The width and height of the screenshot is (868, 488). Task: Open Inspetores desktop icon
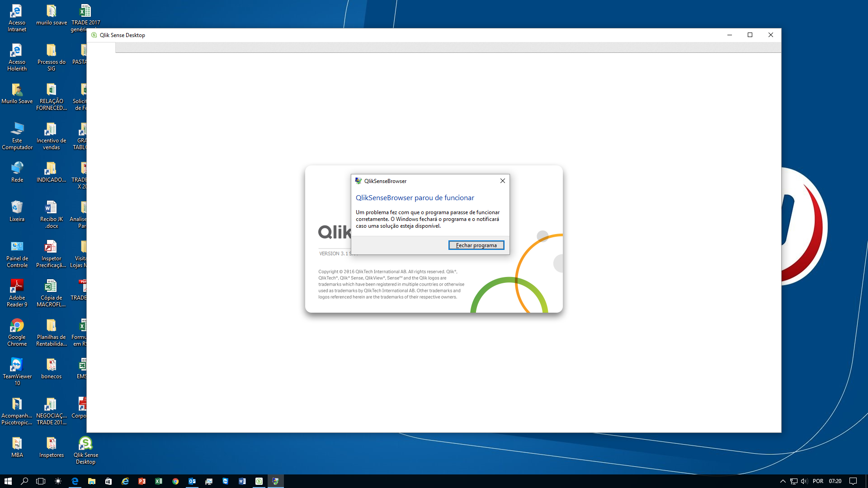(51, 444)
